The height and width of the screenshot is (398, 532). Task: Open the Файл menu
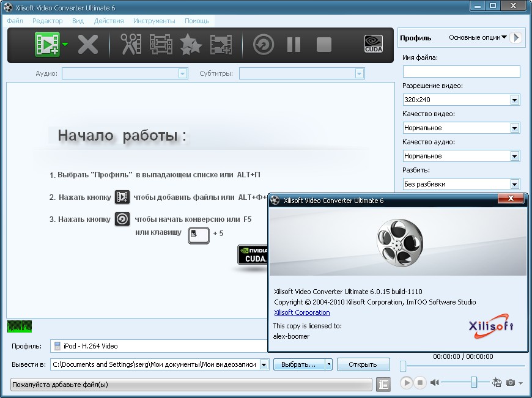tap(15, 21)
